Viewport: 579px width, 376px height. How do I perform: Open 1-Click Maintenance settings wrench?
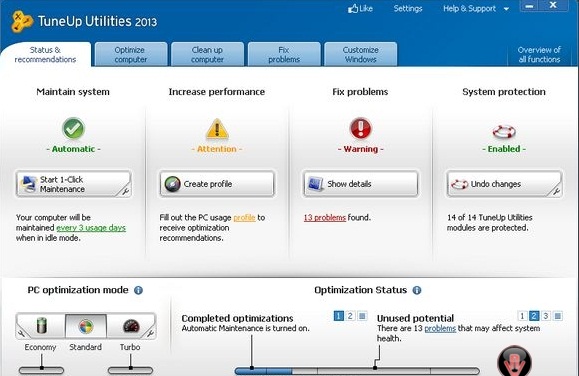point(125,191)
